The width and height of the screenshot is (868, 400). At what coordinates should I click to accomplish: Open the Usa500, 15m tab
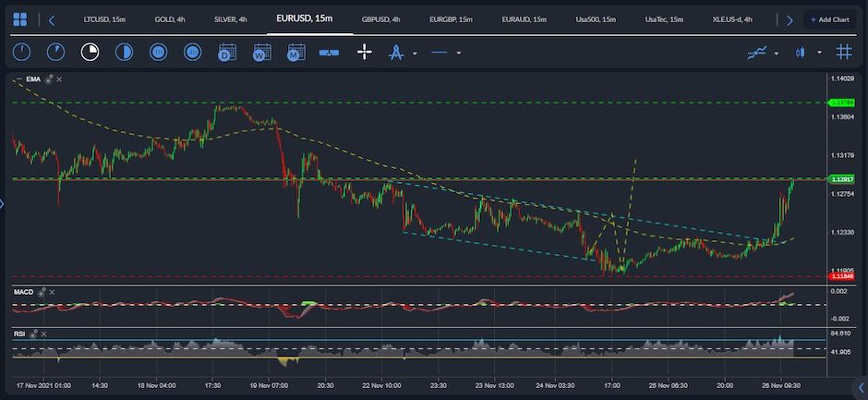[597, 19]
